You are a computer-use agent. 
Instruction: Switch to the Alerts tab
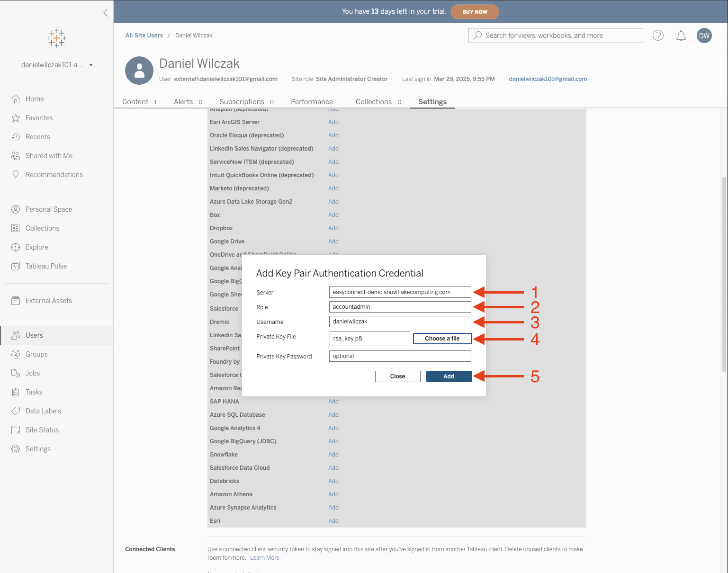coord(188,102)
